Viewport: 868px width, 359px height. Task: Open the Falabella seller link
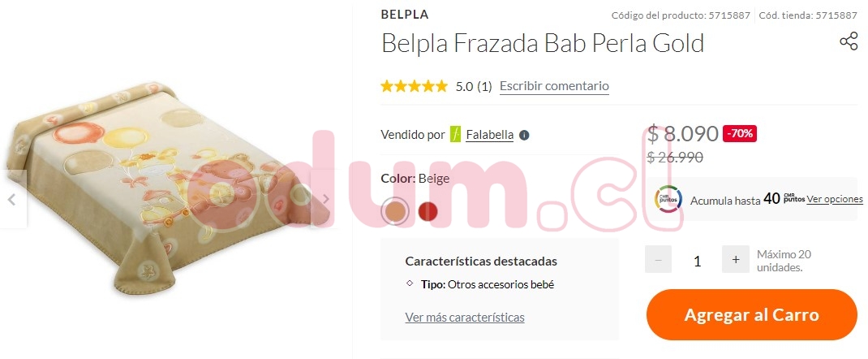489,135
